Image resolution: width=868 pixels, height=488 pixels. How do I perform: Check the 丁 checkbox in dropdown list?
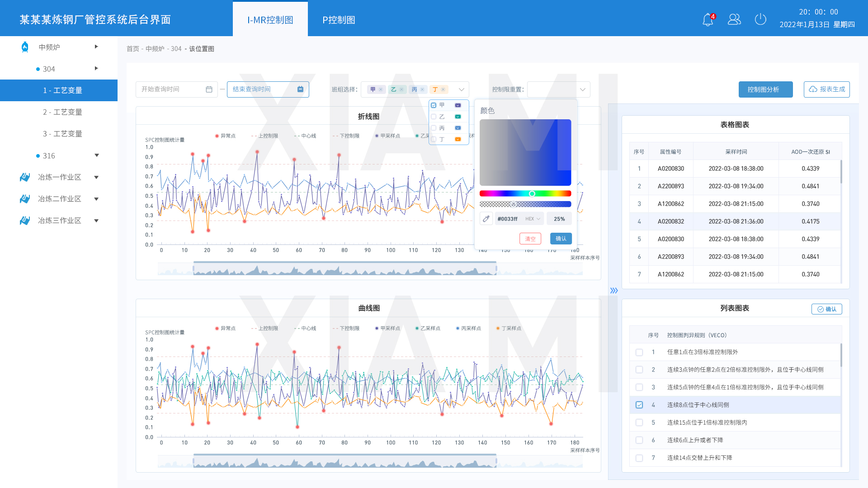tap(434, 139)
